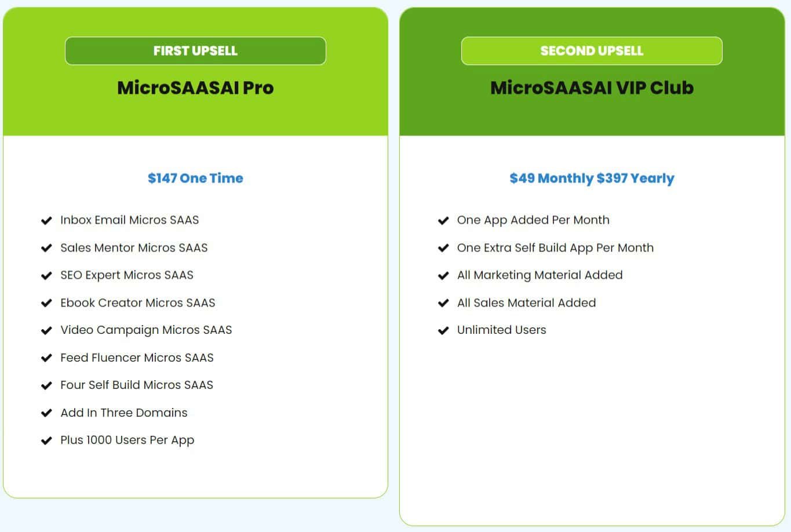791x532 pixels.
Task: Click the All Sales Material Added item
Action: pos(526,303)
